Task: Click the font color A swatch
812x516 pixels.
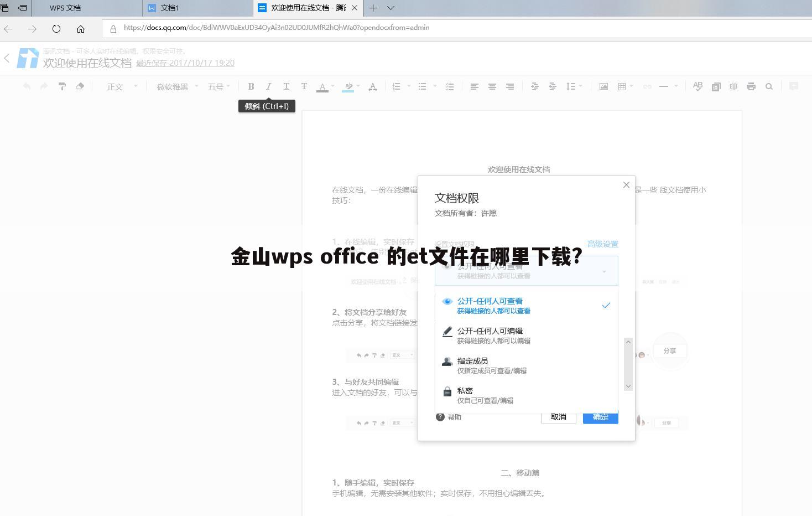Action: (x=322, y=86)
